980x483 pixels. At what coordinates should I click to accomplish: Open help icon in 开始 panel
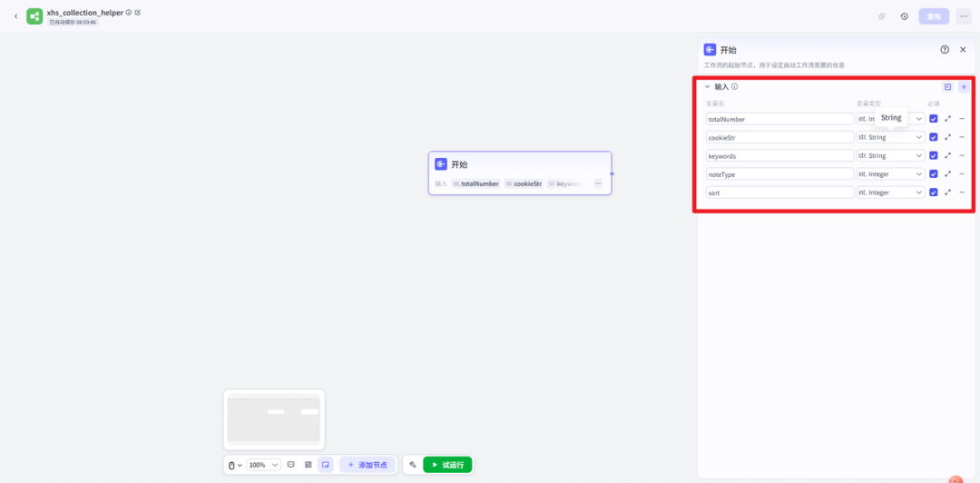pyautogui.click(x=945, y=50)
